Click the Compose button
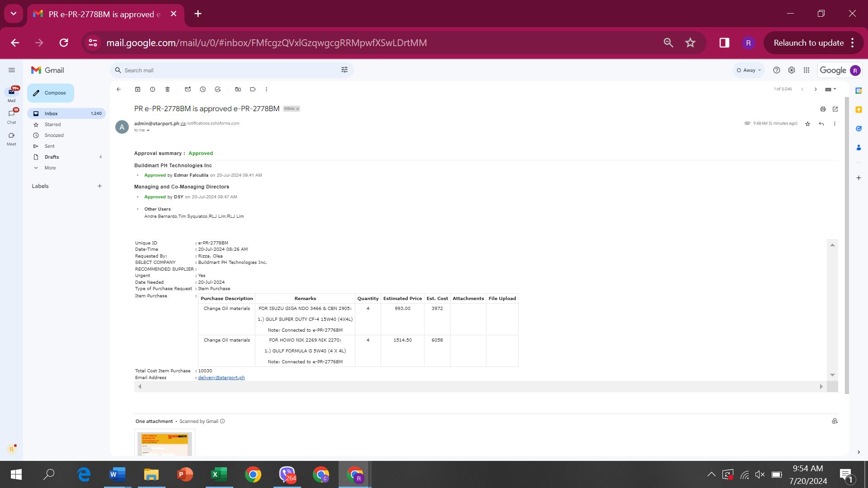Screen dimensions: 868x488 [51, 93]
